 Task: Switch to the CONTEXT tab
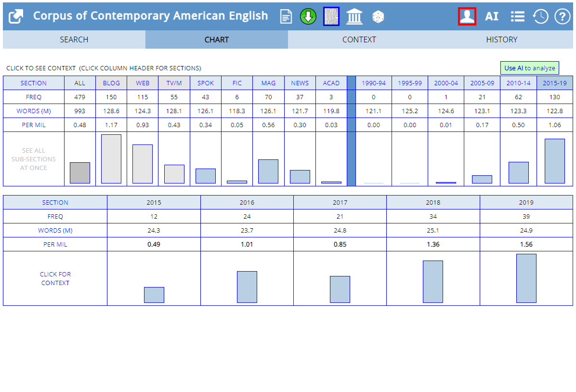tap(359, 39)
